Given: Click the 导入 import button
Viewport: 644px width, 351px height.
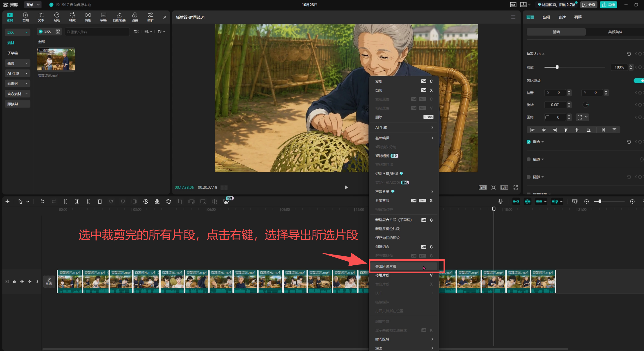Looking at the screenshot, I should pos(45,31).
